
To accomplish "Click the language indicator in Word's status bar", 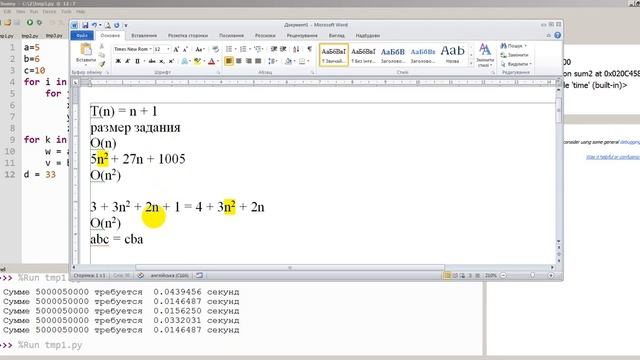I will coord(170,276).
